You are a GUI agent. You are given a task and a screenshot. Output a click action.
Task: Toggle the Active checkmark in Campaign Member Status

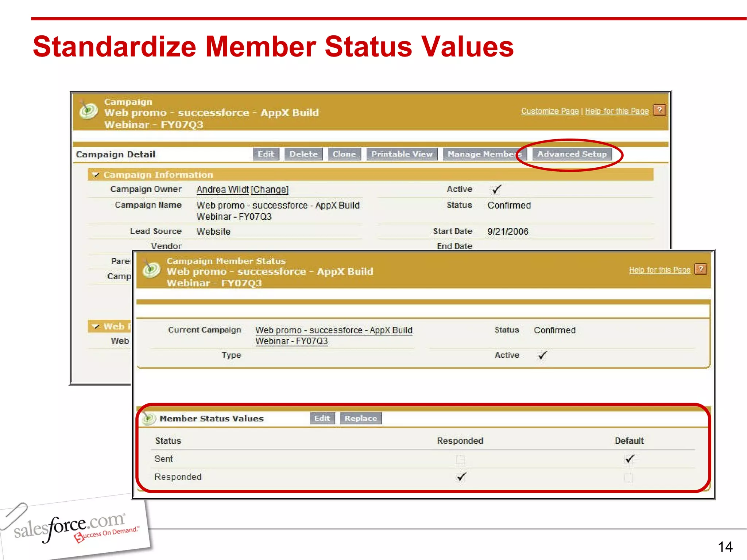tap(542, 355)
